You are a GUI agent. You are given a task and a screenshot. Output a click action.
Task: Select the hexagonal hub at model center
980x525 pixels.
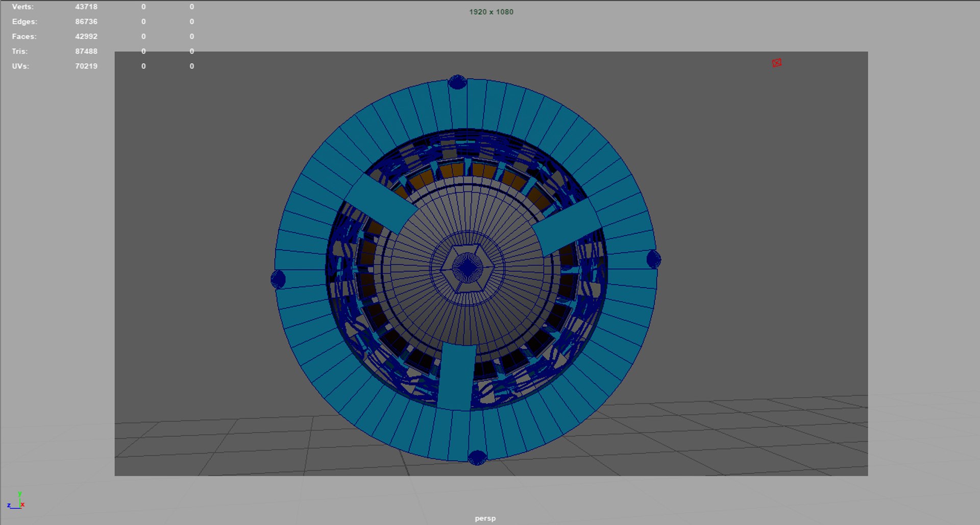pos(468,268)
